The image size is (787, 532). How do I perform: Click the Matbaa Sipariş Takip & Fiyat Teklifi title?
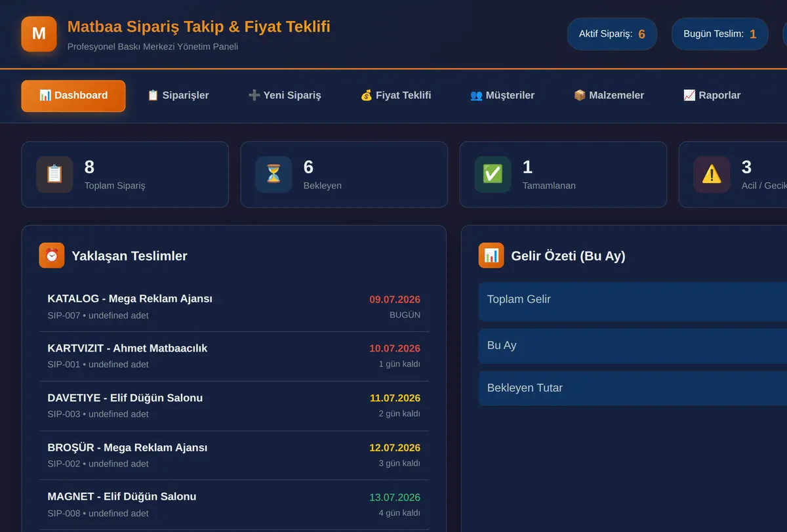click(x=199, y=27)
